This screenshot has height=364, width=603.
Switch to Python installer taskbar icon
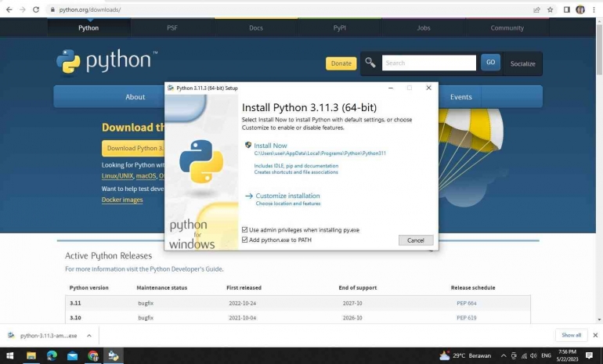(x=114, y=355)
